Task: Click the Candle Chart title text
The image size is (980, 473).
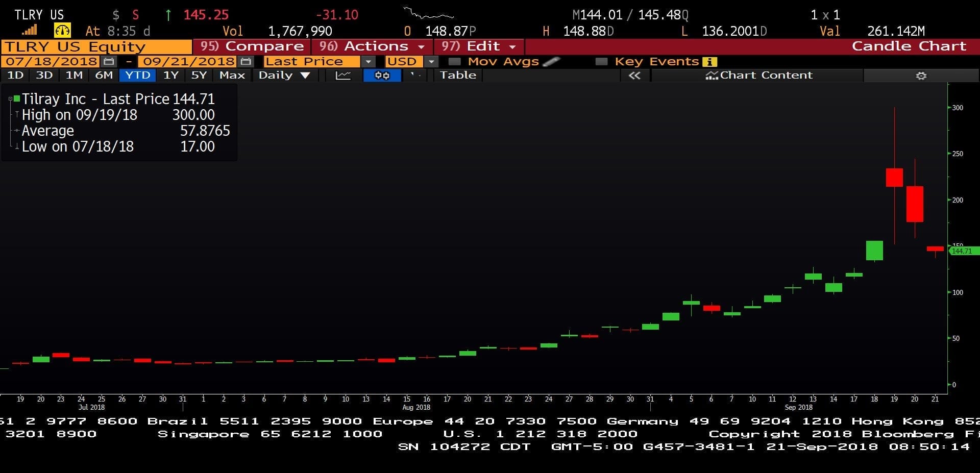Action: click(x=909, y=46)
